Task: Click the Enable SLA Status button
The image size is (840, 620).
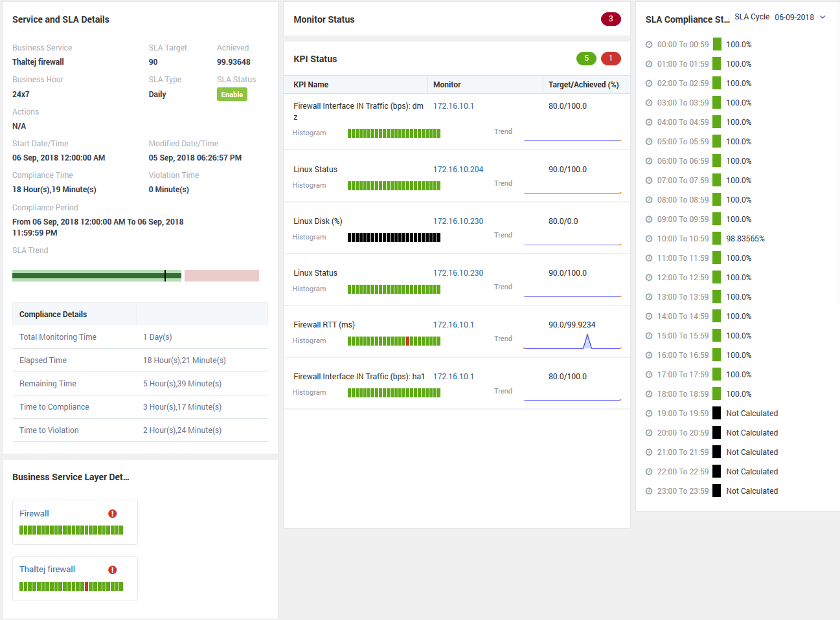Action: (232, 94)
